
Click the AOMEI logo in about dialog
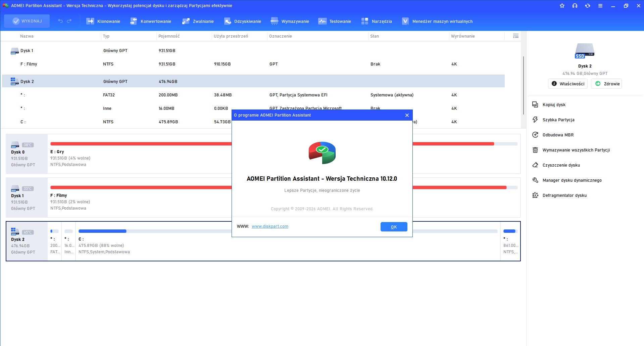click(322, 153)
